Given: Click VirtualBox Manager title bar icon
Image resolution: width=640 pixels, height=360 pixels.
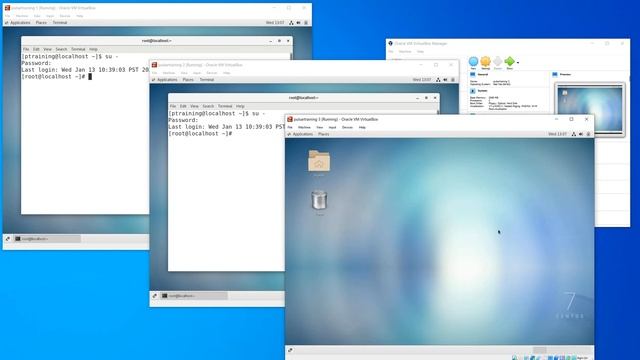Looking at the screenshot, I should point(391,43).
